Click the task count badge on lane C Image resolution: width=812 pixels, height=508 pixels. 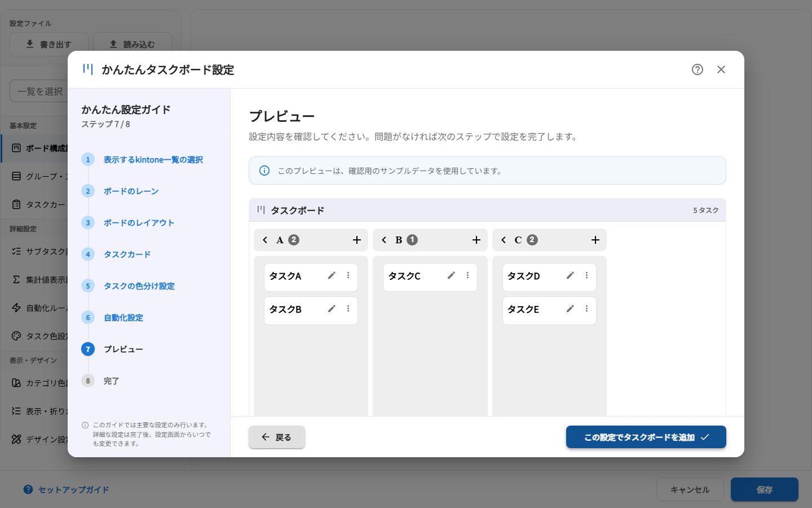point(532,240)
